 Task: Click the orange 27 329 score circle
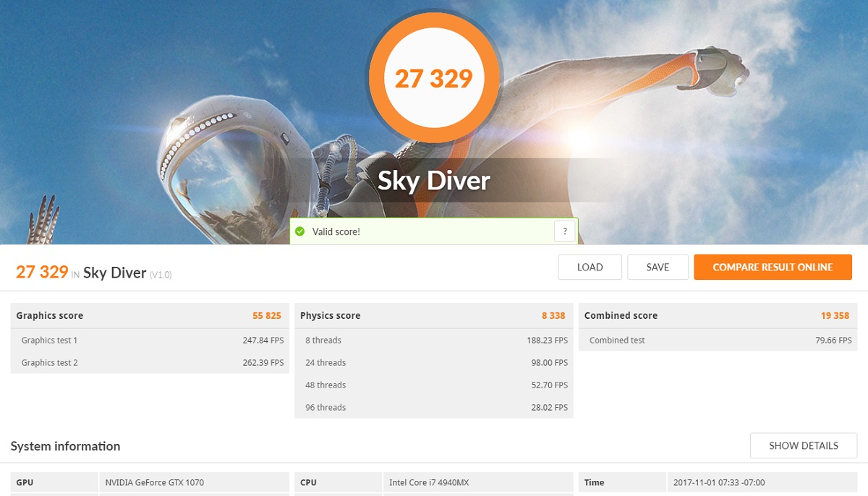[433, 77]
